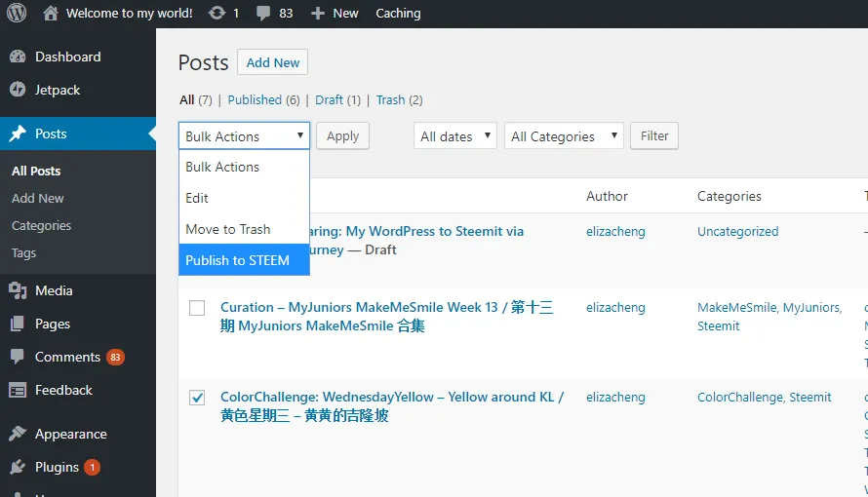Click the orange 83 comments badge

(115, 357)
